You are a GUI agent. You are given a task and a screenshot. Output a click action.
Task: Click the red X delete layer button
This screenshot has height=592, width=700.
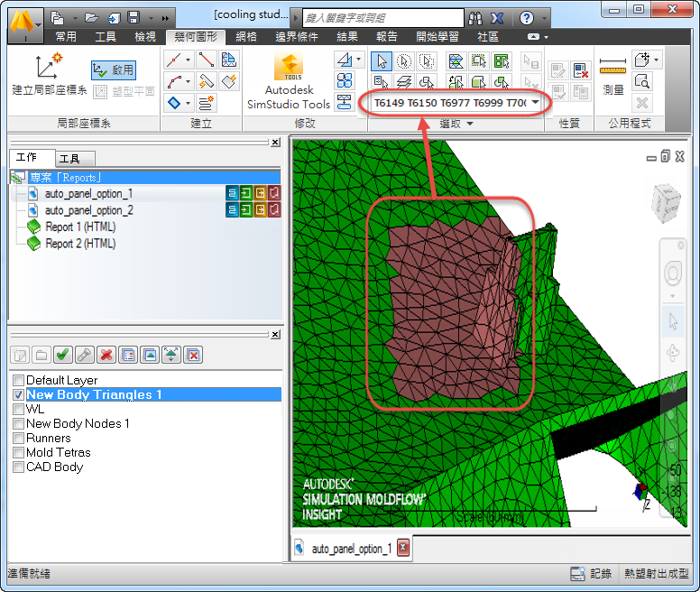click(106, 355)
